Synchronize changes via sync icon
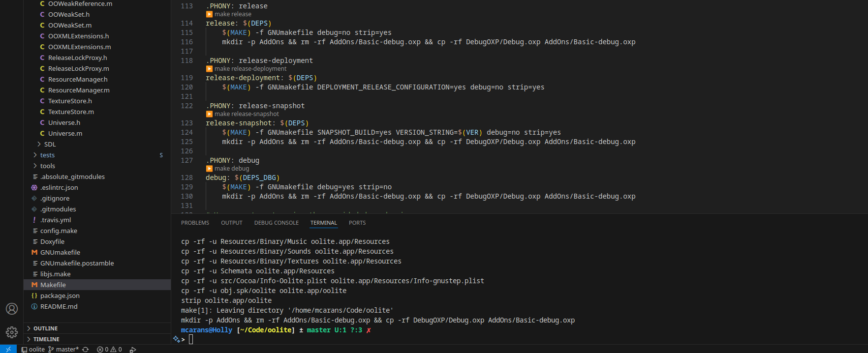The height and width of the screenshot is (353, 868). click(86, 349)
